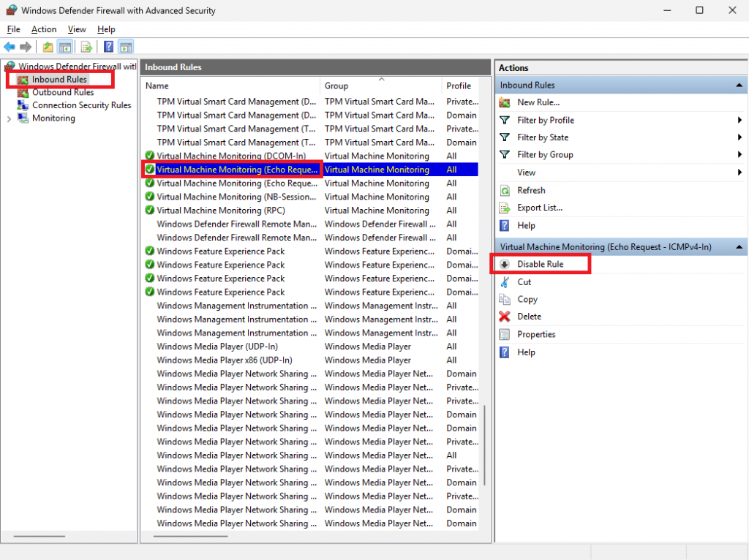Click the Help action under Inbound Rules

pyautogui.click(x=526, y=225)
